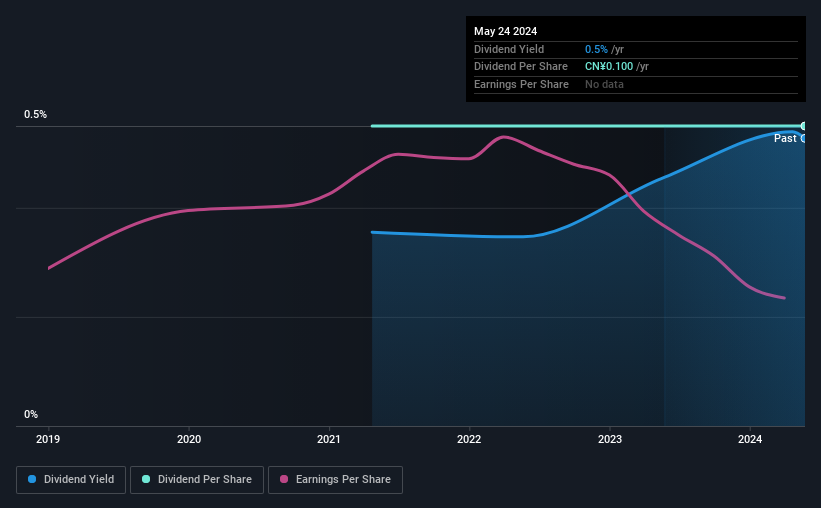Click the 0.5% dividend yield tooltip value
Screen dimensions: 821x508
point(596,49)
